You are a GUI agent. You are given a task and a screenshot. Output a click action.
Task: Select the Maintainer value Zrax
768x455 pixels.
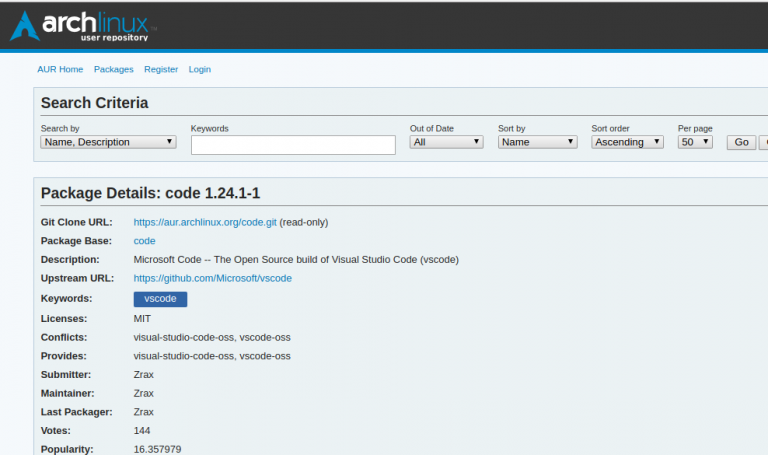(x=144, y=393)
